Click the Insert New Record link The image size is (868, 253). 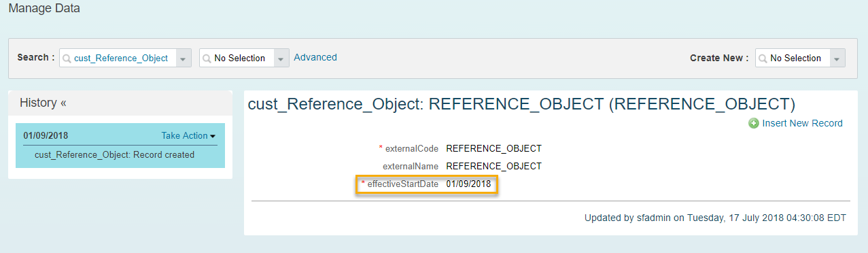[802, 124]
